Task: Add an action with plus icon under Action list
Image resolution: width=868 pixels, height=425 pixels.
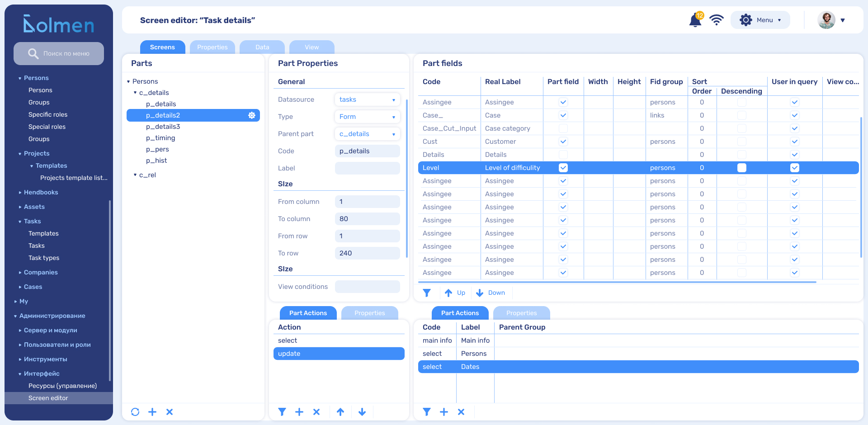Action: [x=299, y=412]
